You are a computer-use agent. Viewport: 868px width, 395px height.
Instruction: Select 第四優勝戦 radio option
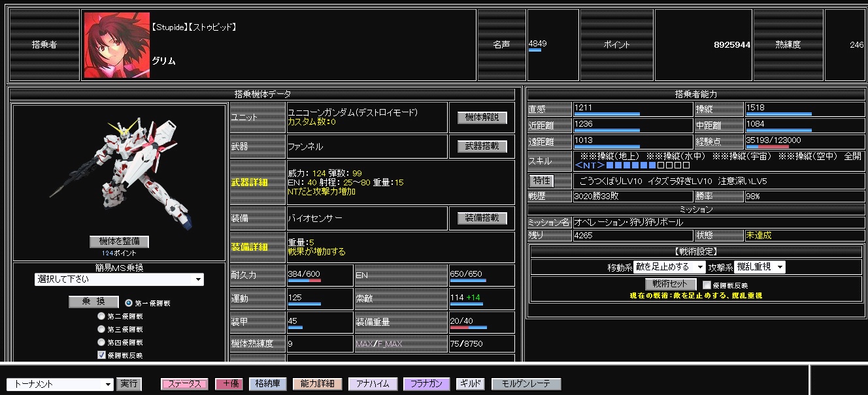pyautogui.click(x=101, y=341)
